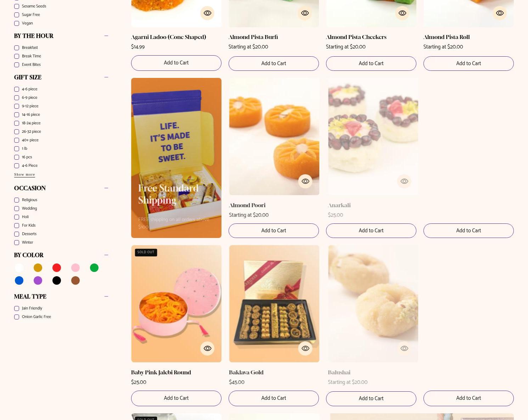Show more gift size options
The image size is (528, 420).
coord(24,175)
